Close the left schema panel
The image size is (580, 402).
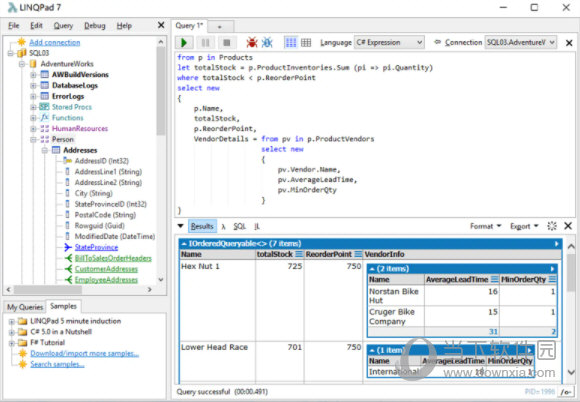[161, 25]
